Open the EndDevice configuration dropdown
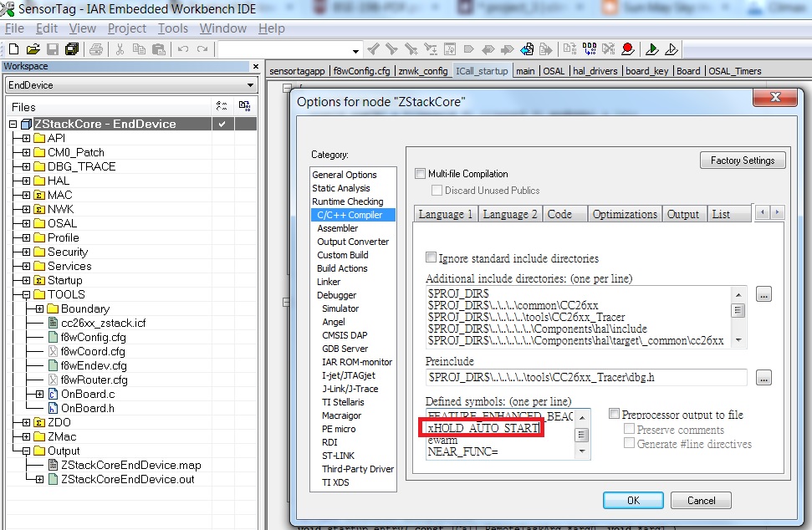Screen dimensions: 812x530 (251, 85)
